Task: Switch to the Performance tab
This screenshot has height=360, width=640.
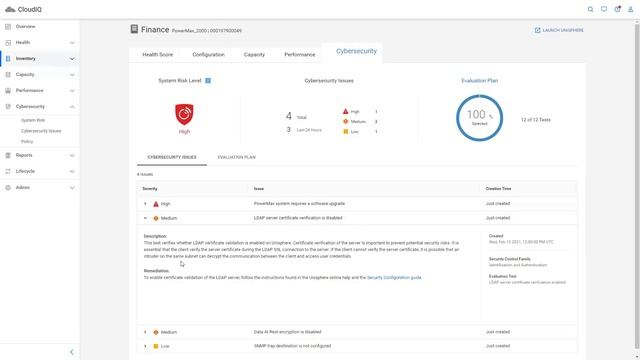Action: tap(300, 55)
